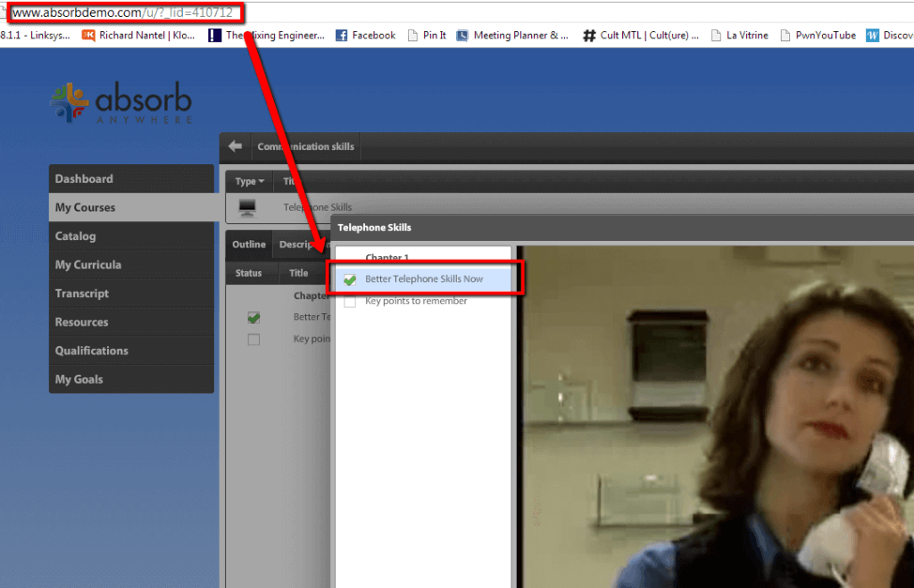
Task: Open Catalog in sidebar
Action: pyautogui.click(x=132, y=236)
